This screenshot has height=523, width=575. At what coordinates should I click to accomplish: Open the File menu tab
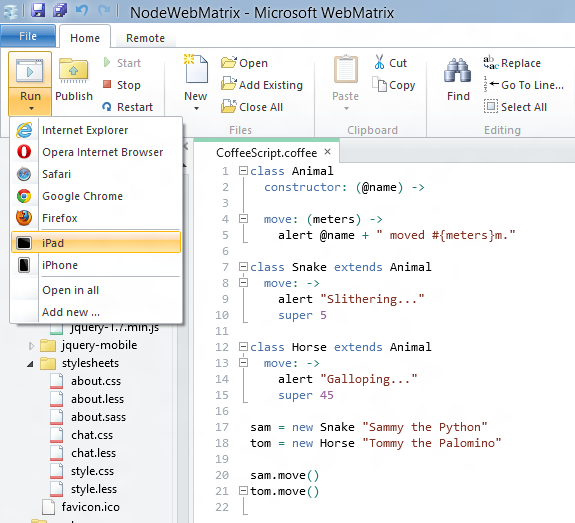[28, 36]
